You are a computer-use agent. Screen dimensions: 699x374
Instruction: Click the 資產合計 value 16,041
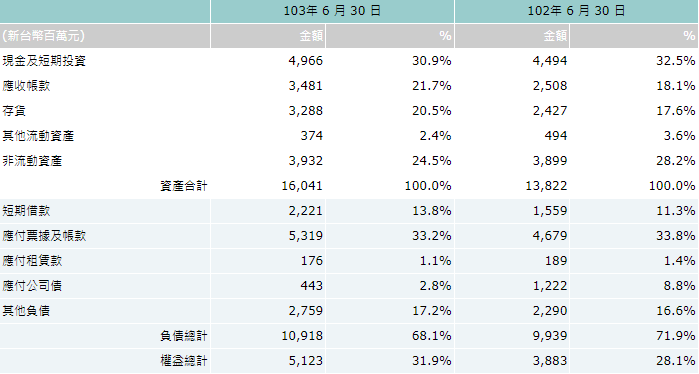(302, 185)
